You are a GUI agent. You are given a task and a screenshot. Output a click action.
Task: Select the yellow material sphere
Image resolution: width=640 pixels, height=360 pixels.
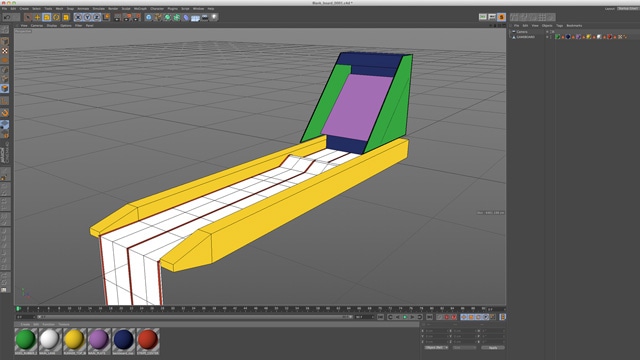[74, 339]
